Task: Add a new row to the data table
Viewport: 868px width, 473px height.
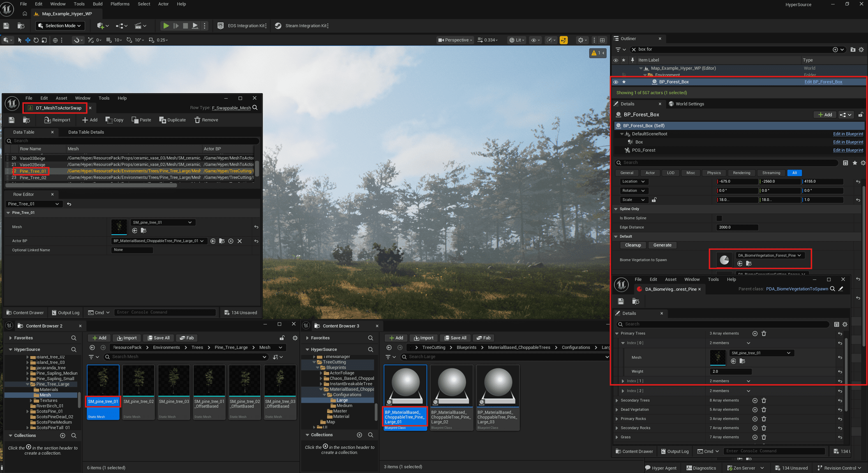Action: [x=90, y=120]
